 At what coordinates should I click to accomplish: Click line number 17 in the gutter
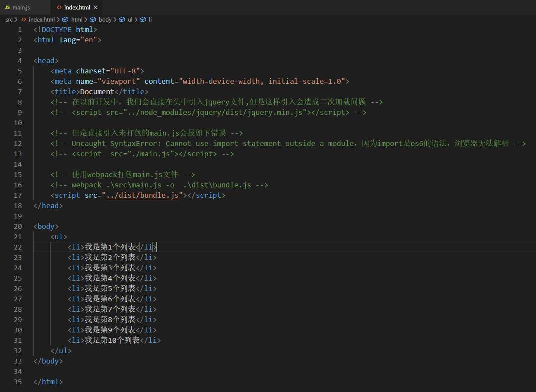click(17, 195)
